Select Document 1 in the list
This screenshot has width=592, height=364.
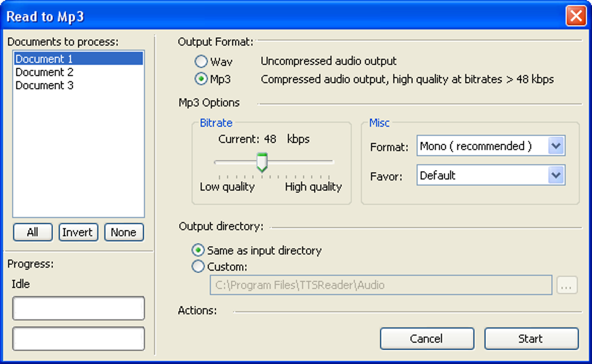[x=78, y=59]
